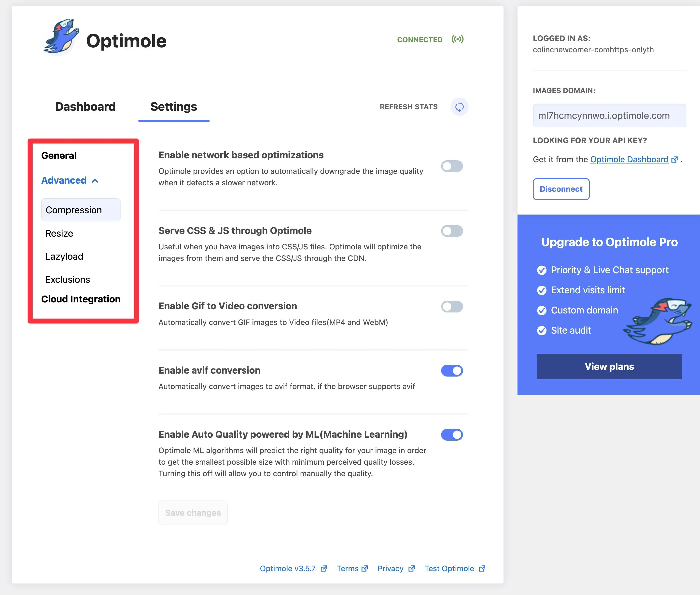
Task: Click the refresh stats icon
Action: click(460, 106)
